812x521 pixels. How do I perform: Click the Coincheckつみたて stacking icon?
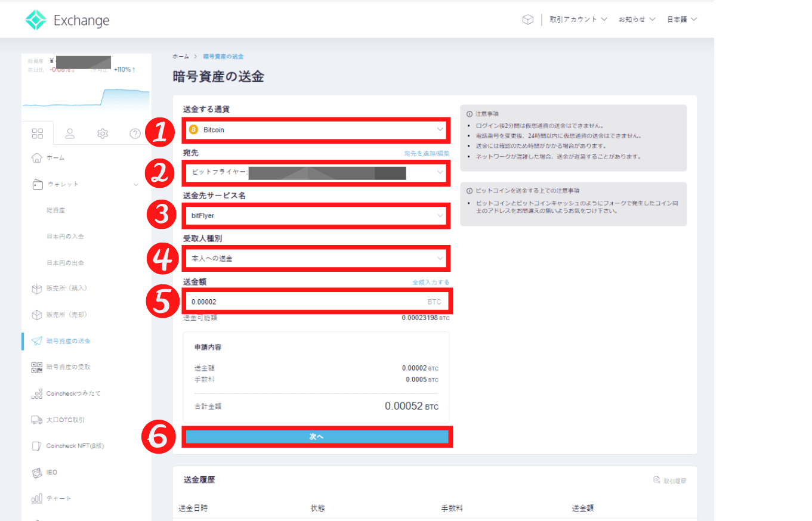(37, 394)
